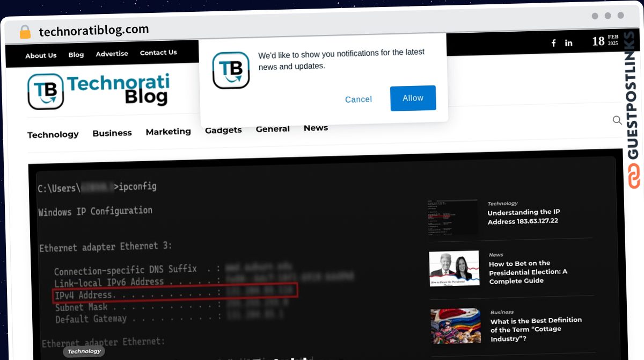The height and width of the screenshot is (360, 644).
Task: Open How to Bet on Presidential Election article
Action: tap(528, 272)
